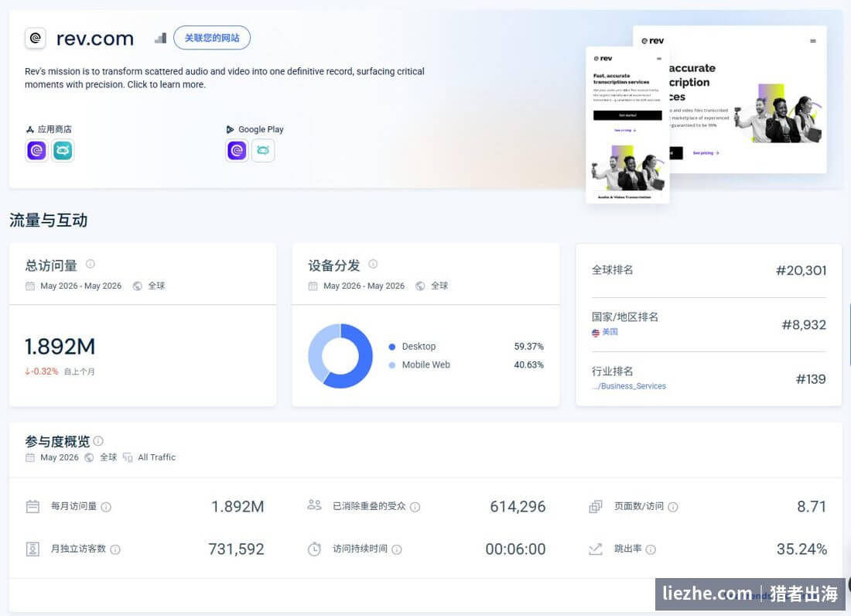Open the Business_Services category link
Viewport: 851px width, 616px height.
click(629, 386)
